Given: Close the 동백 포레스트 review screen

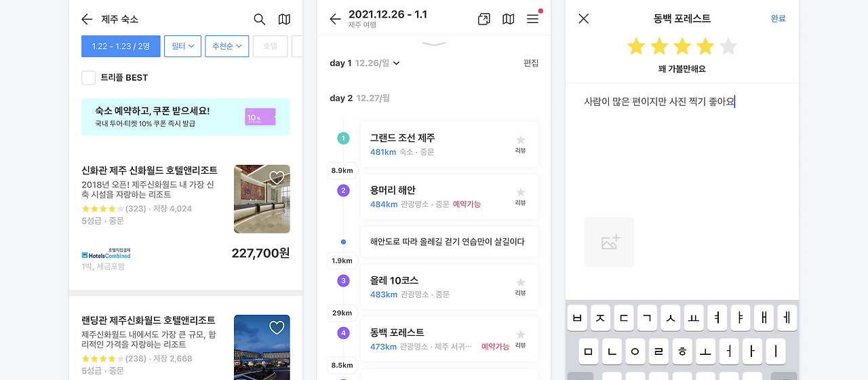Looking at the screenshot, I should (x=584, y=19).
